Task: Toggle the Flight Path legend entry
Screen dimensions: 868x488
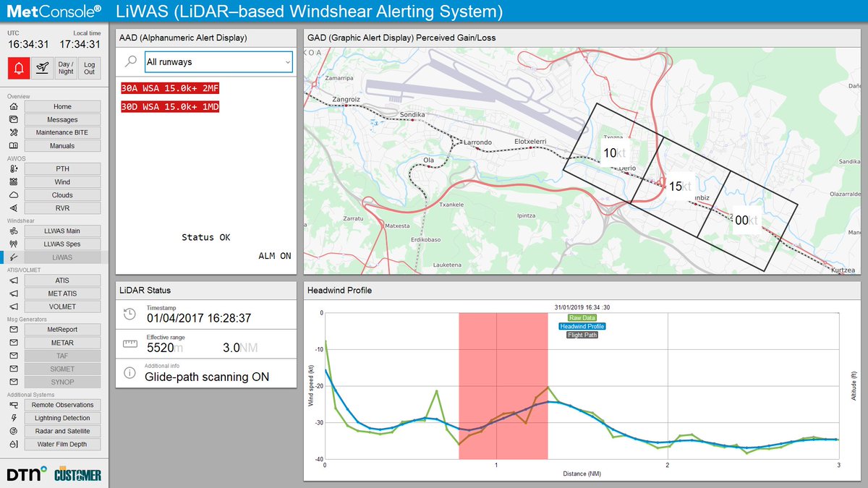Action: coord(582,335)
